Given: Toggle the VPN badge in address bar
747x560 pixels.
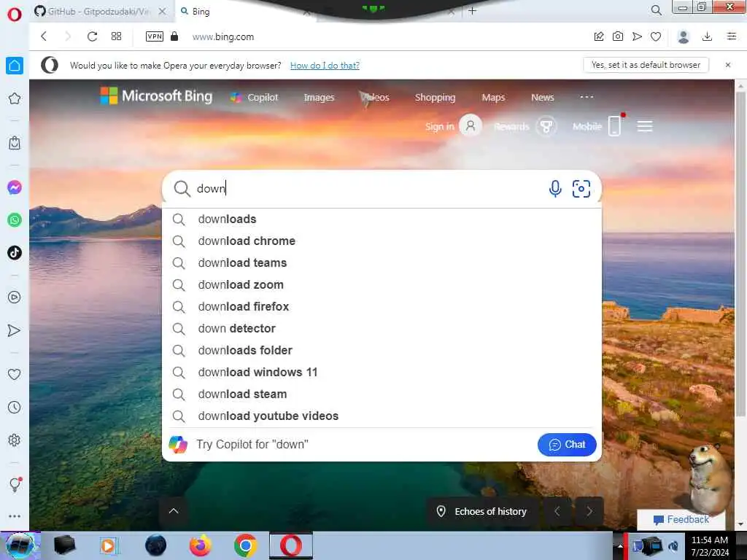Looking at the screenshot, I should click(155, 36).
